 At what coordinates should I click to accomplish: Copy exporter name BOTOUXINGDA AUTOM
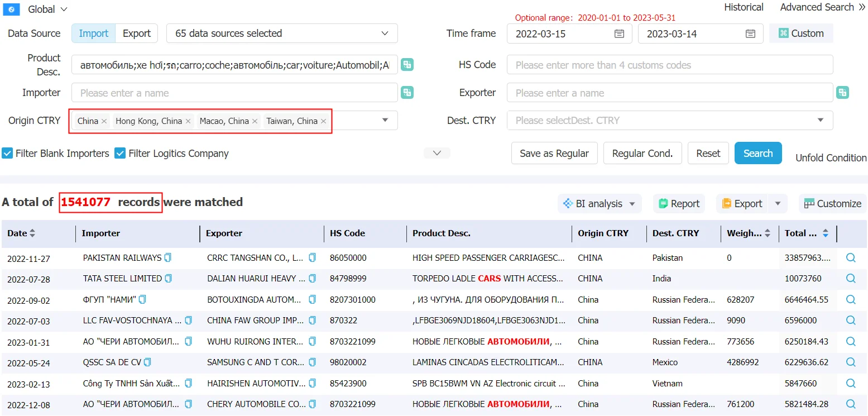click(x=313, y=300)
